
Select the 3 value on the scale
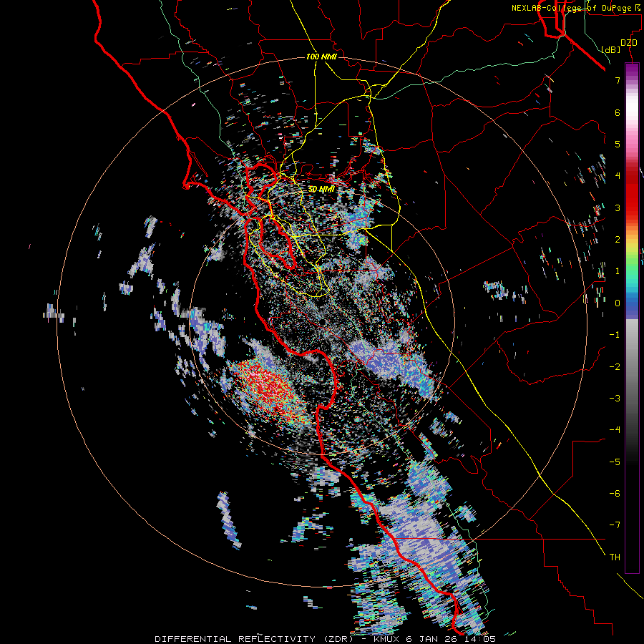(618, 208)
